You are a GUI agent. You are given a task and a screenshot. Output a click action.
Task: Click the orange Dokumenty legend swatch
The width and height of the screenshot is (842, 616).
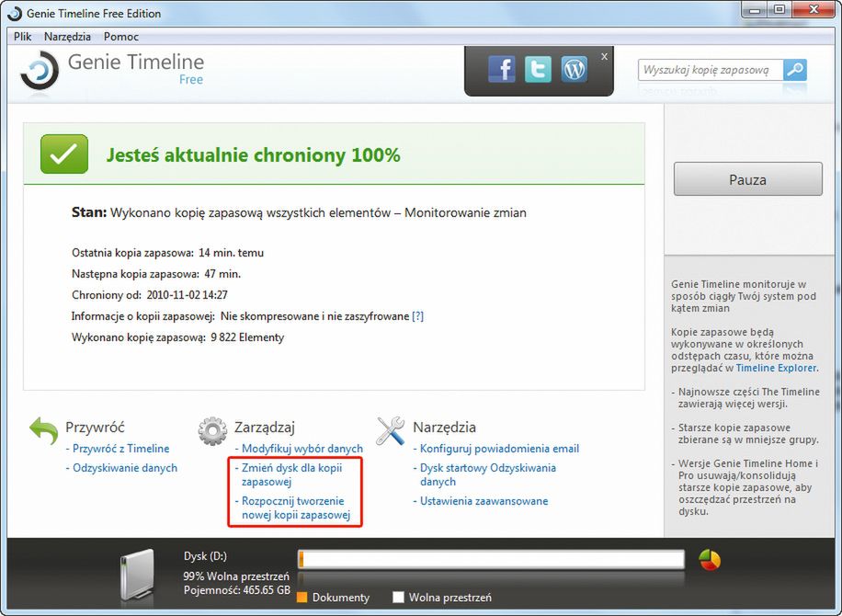tap(302, 598)
